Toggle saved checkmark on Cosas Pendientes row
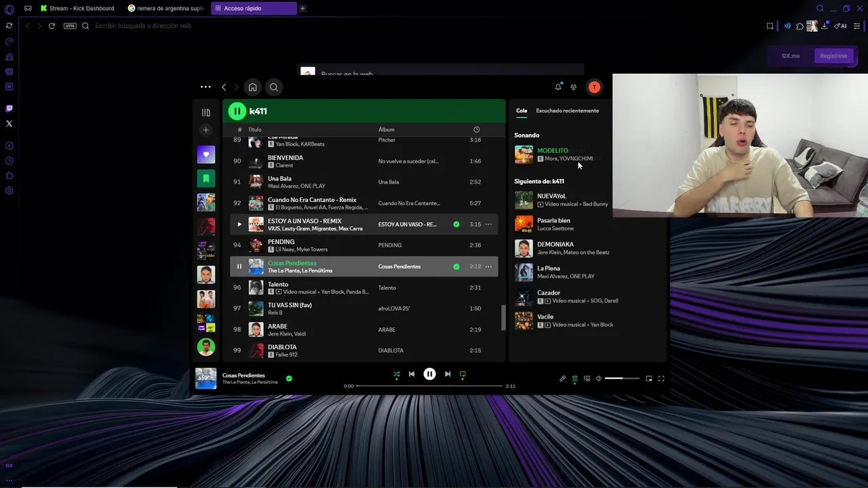Screen dimensions: 868x488 coord(456,266)
